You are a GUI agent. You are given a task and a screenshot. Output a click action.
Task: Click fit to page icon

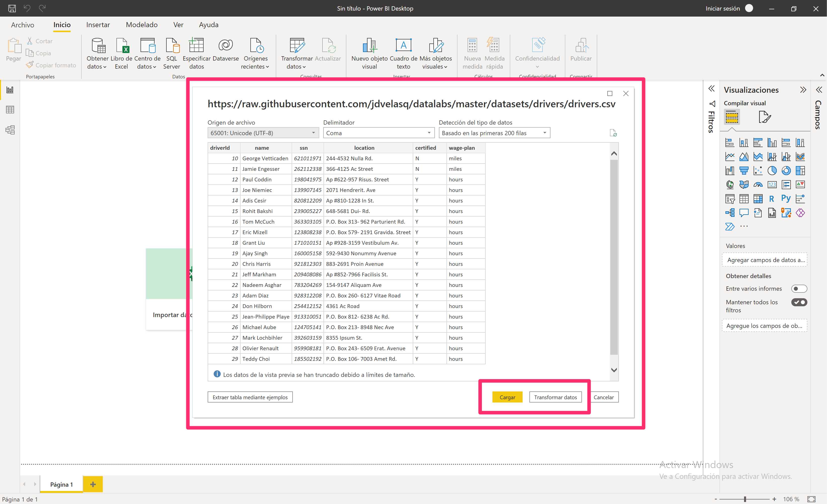point(812,499)
